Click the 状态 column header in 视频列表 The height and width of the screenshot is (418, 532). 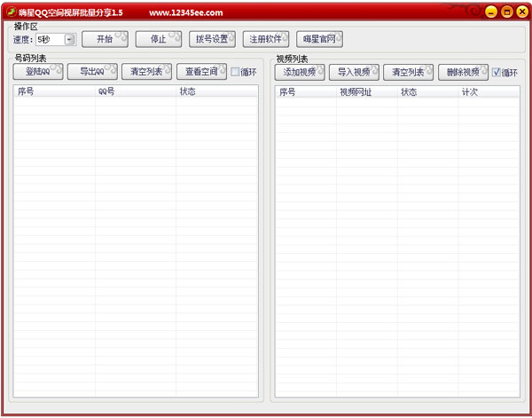(427, 92)
